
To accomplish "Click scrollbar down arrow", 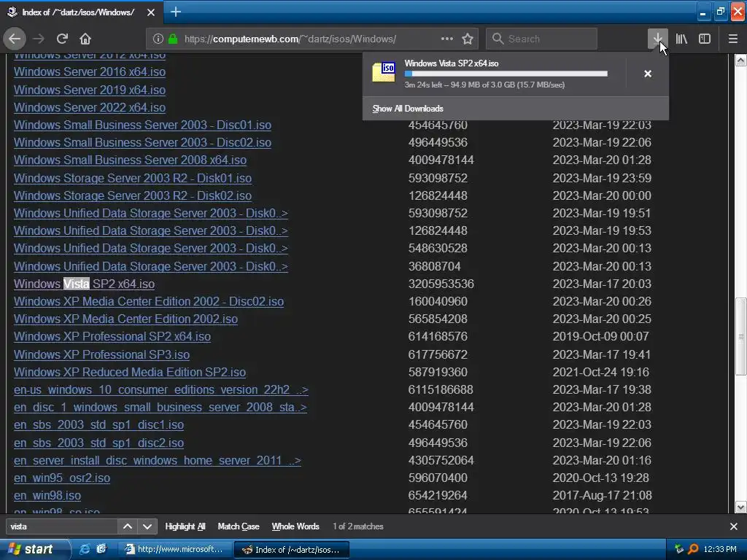I will [741, 507].
